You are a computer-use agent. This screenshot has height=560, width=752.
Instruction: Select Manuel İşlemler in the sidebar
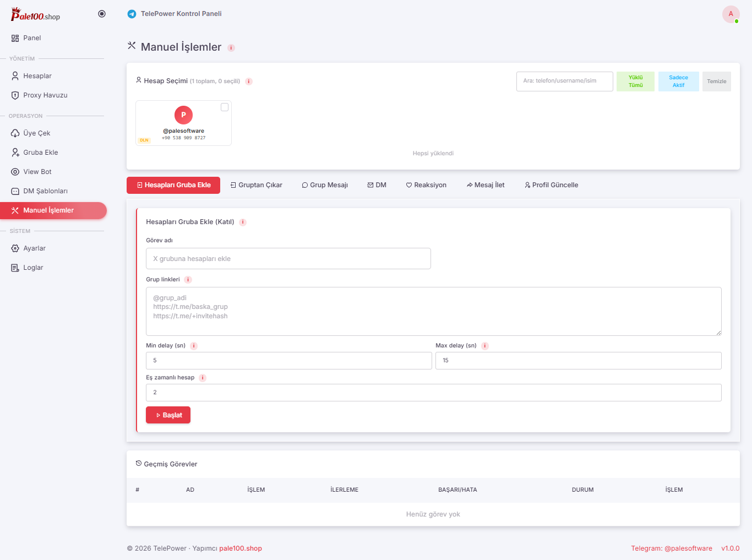[53, 210]
